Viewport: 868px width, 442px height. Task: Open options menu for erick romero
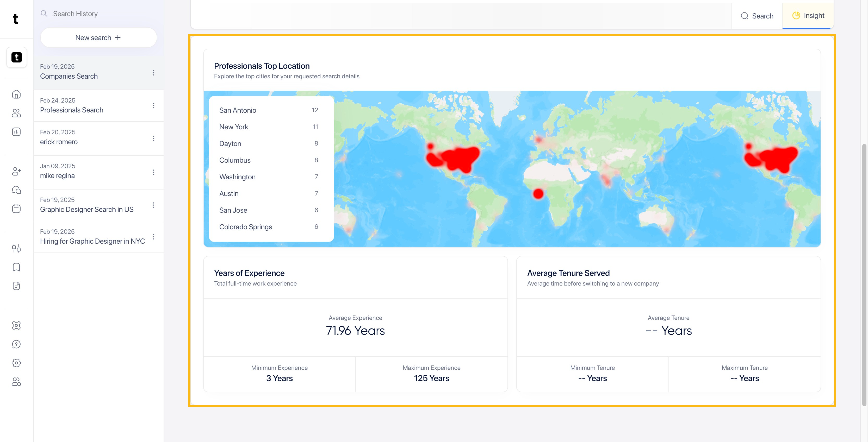coord(154,138)
